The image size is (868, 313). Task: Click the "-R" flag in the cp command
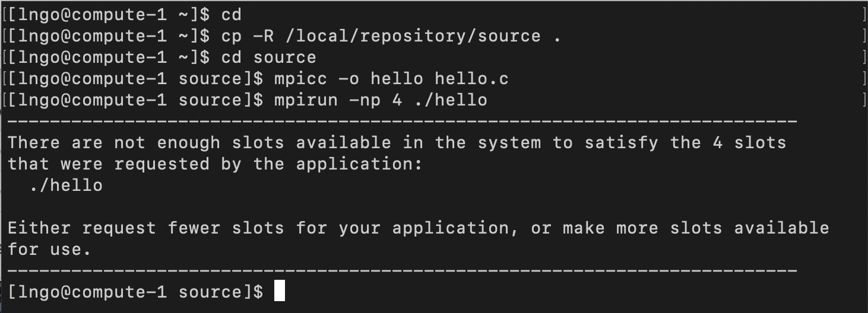click(x=263, y=36)
